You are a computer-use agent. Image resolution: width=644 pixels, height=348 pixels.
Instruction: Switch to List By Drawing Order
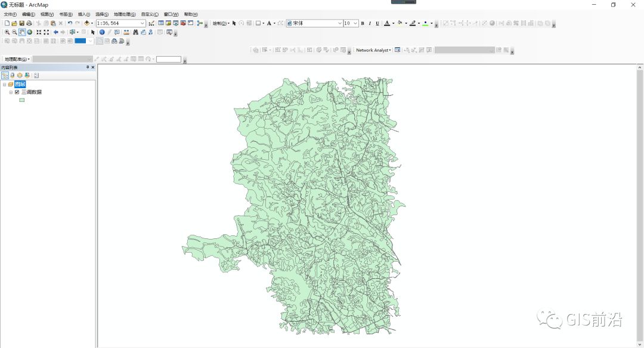5,76
